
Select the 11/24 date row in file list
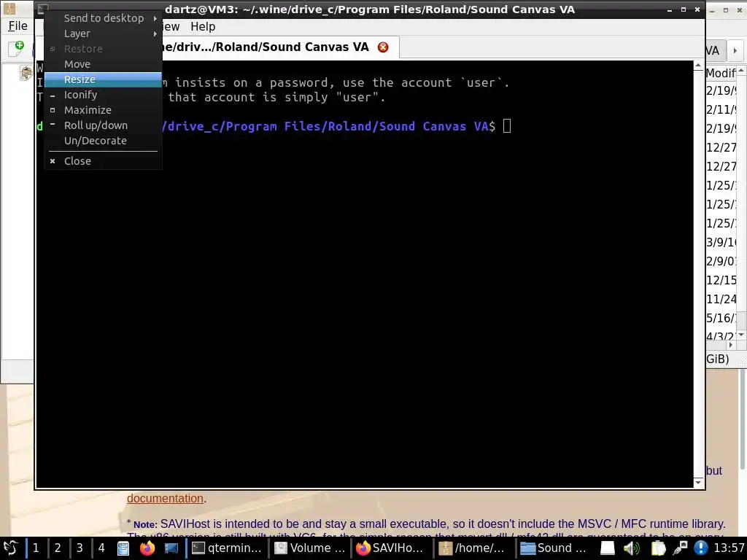pos(721,300)
